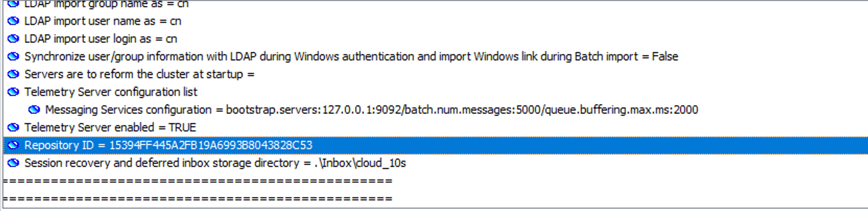
Task: Click the bottom row of equals-sign separators
Action: (197, 199)
